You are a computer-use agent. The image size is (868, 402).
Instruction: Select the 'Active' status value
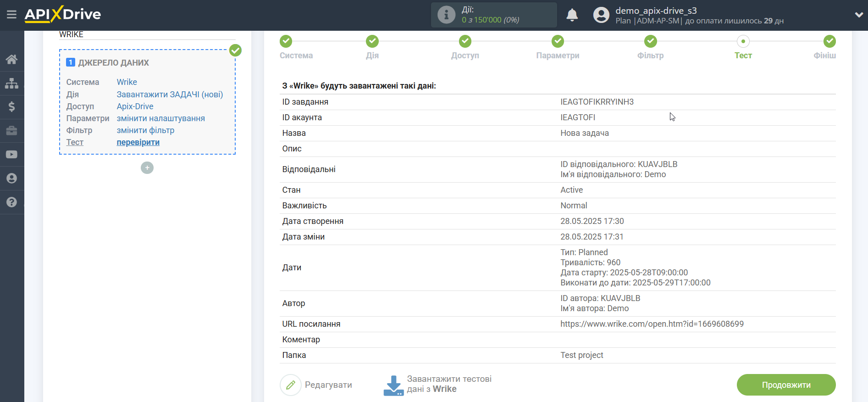click(571, 190)
